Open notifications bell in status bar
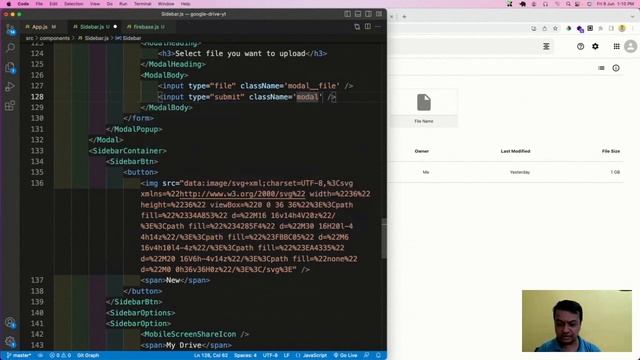 (378, 356)
